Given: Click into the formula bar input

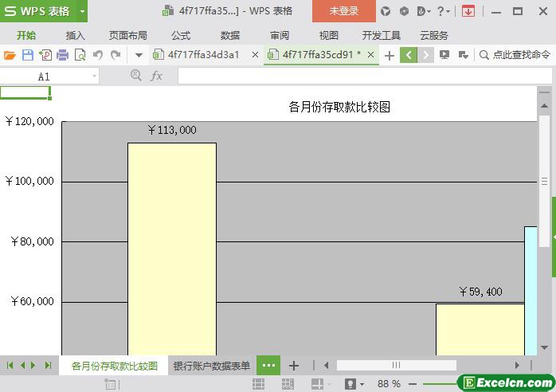Looking at the screenshot, I should click(x=366, y=76).
